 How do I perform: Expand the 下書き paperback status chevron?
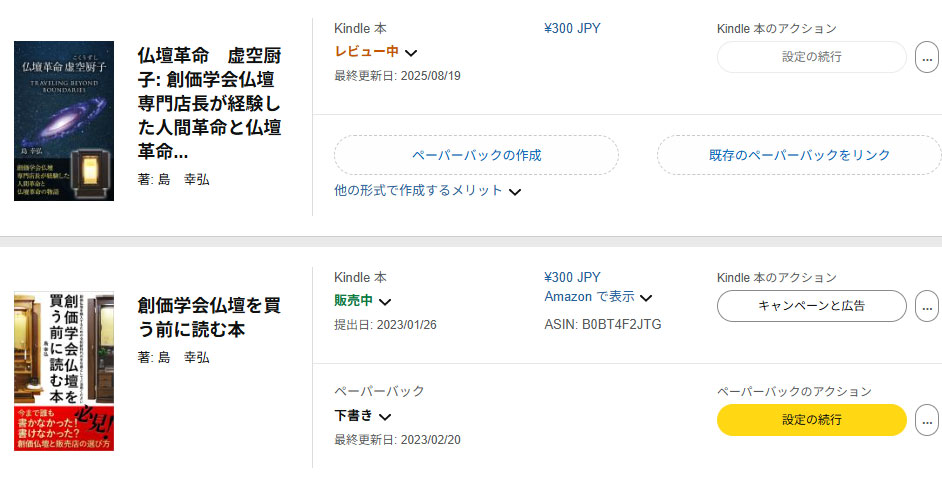tap(385, 416)
